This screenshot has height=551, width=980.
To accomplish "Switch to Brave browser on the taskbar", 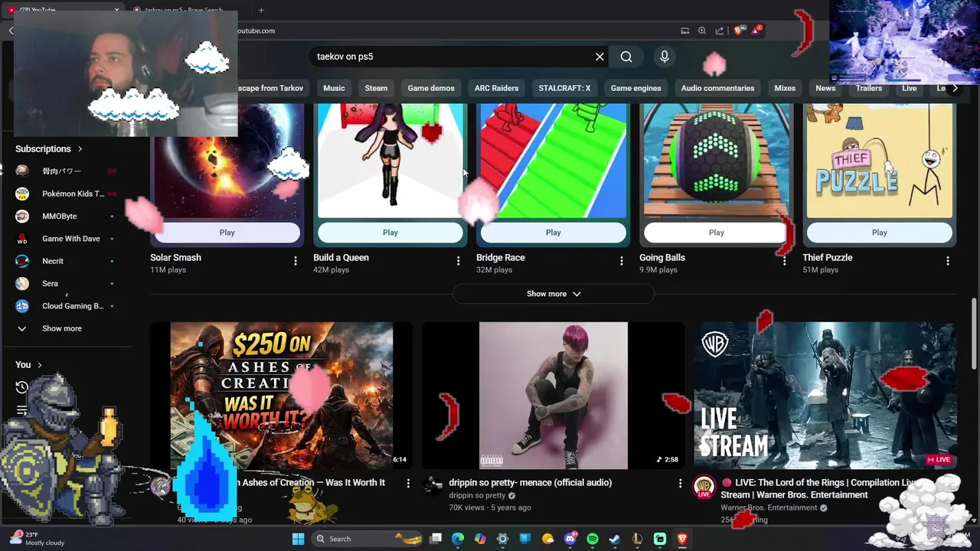I will (x=682, y=539).
